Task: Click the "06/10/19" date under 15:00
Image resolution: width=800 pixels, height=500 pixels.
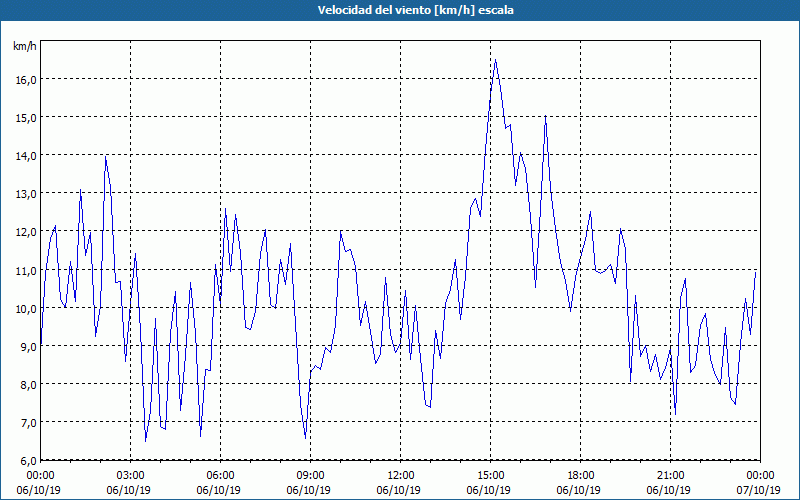Action: click(489, 490)
